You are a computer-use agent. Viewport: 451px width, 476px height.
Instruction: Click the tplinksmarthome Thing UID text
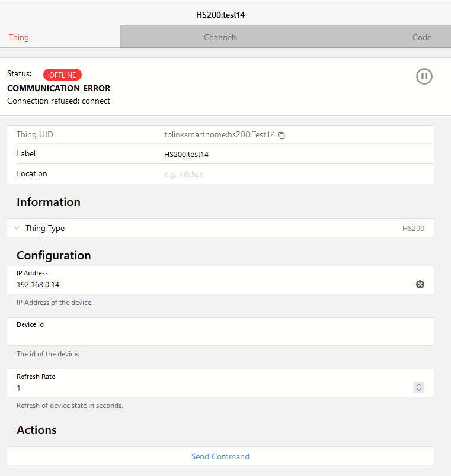click(219, 135)
